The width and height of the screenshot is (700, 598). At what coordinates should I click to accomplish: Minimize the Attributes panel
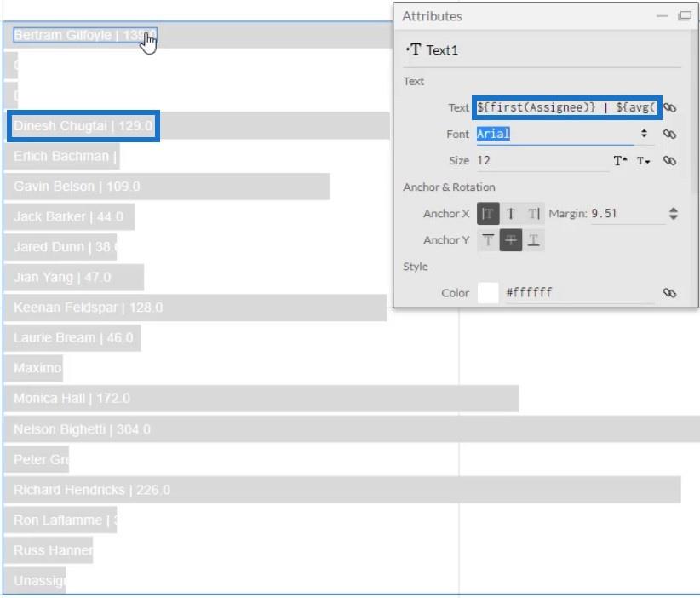pos(662,16)
